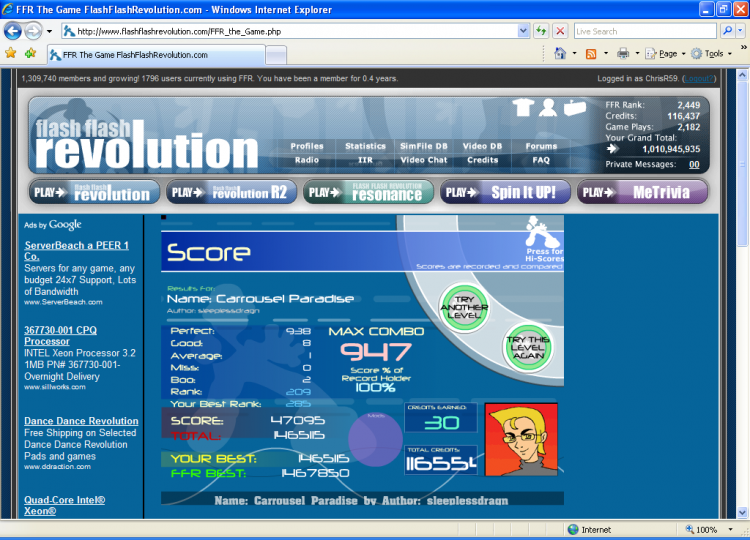
Task: Open the SimFile DB menu item
Action: (424, 146)
